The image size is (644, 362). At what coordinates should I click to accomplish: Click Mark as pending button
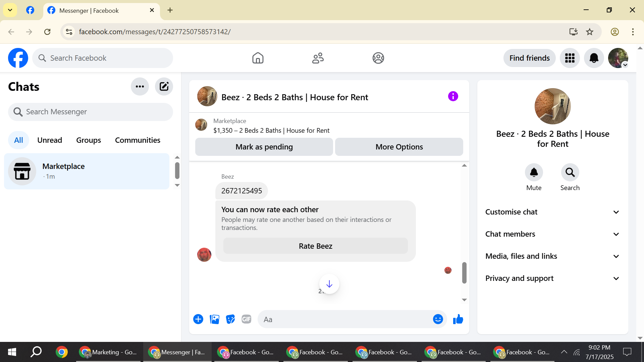tap(264, 147)
